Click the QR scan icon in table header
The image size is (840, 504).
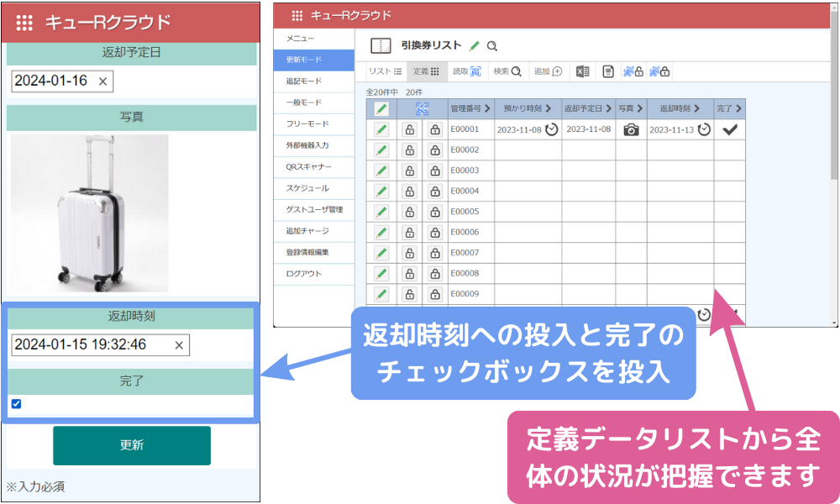tap(423, 108)
